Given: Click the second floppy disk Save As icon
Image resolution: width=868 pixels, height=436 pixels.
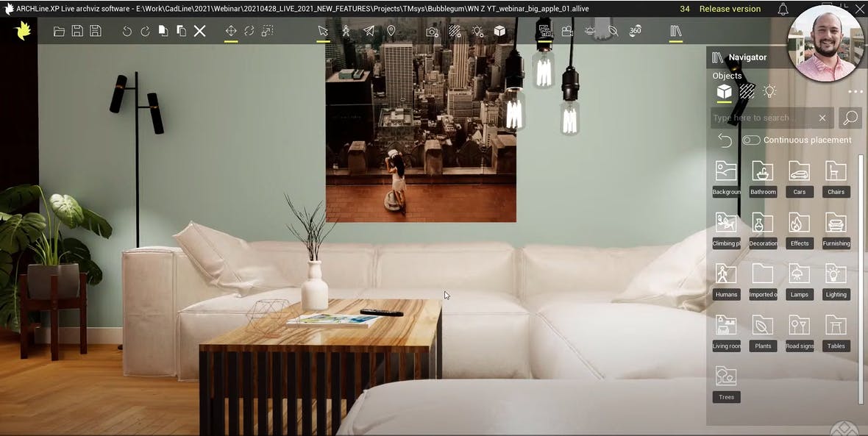Looking at the screenshot, I should 96,31.
